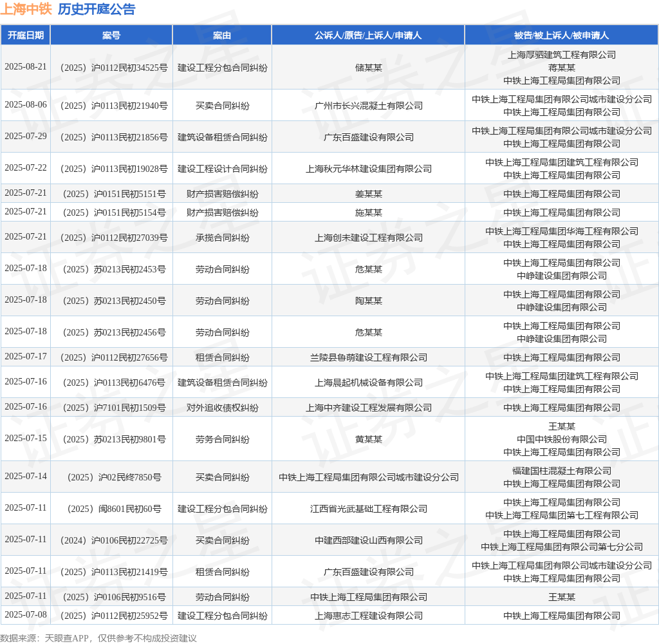Click the 上海中铁 title text
This screenshot has height=644, width=659.
(26, 9)
